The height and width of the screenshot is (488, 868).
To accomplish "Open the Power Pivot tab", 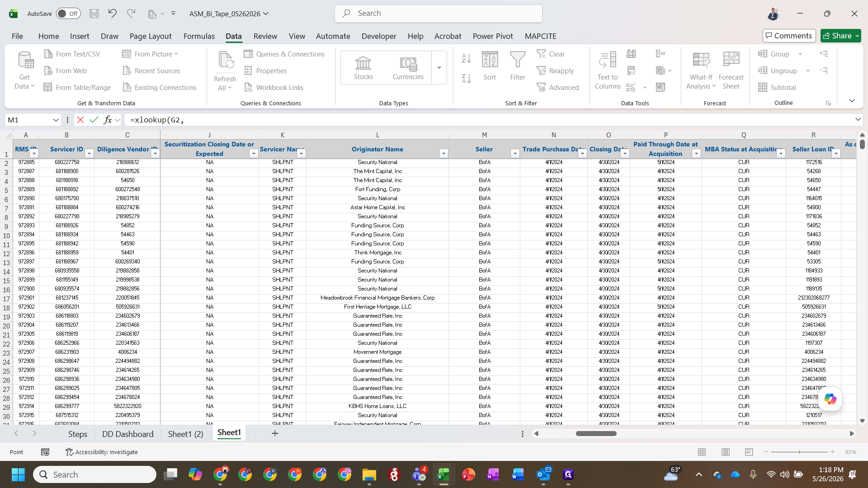I will pyautogui.click(x=493, y=36).
